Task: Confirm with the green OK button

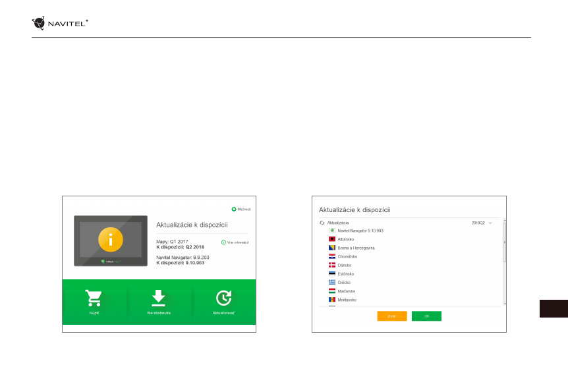Action: click(426, 316)
